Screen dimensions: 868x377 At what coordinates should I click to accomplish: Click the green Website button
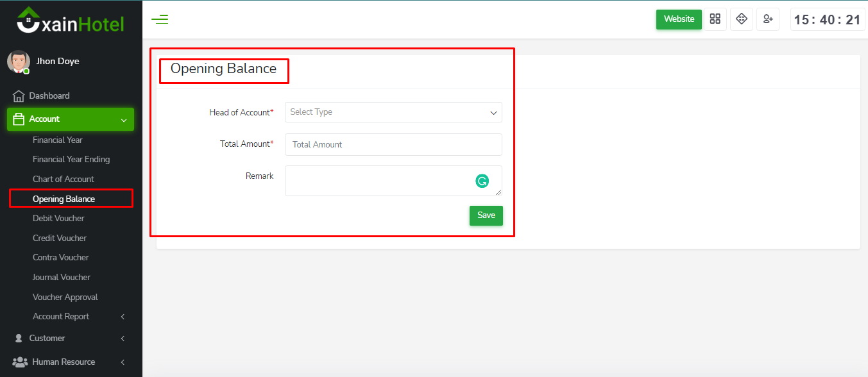(679, 19)
